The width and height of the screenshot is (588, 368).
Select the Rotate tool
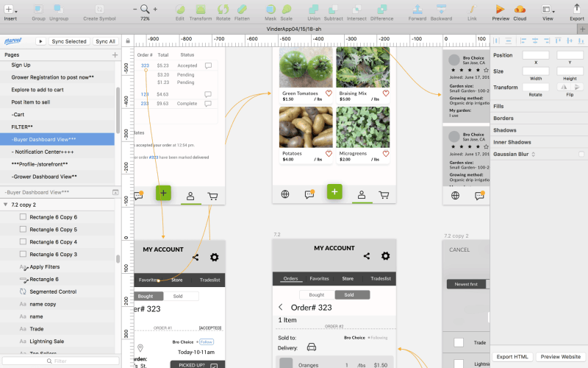point(222,10)
